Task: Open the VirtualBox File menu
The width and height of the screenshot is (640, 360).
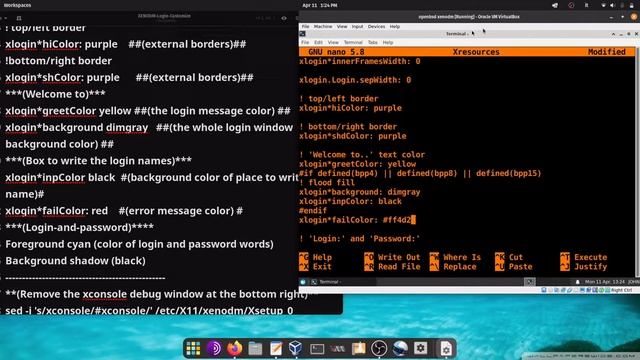Action: click(305, 26)
